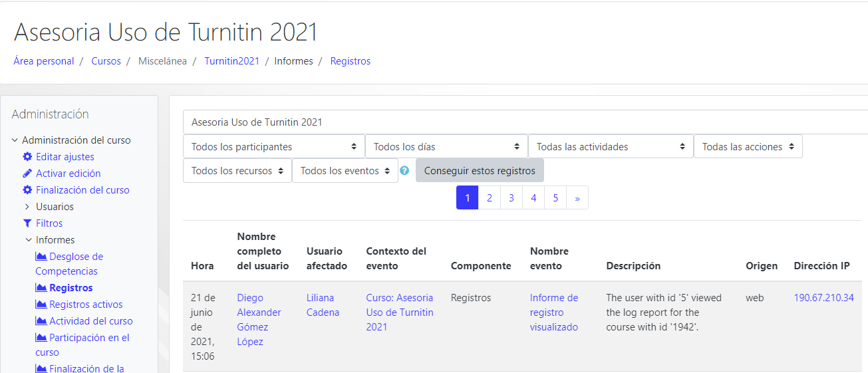Click the Hora column header

pyautogui.click(x=202, y=266)
